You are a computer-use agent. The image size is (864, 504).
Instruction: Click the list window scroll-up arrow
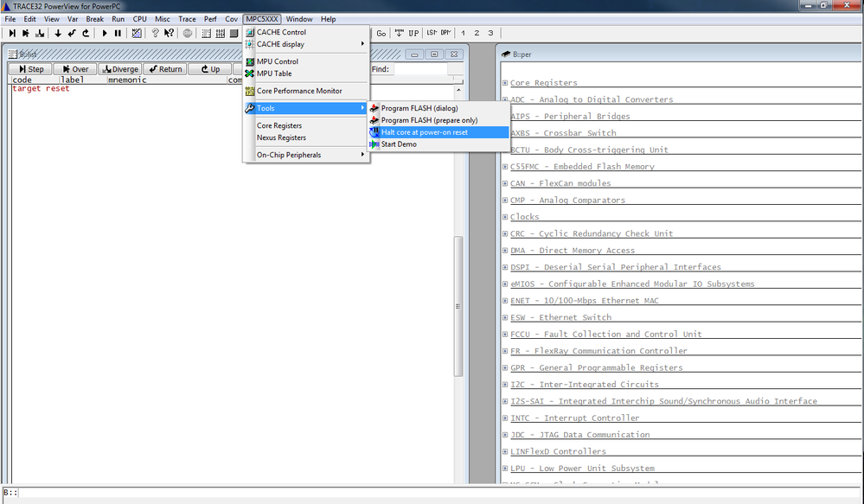(458, 90)
